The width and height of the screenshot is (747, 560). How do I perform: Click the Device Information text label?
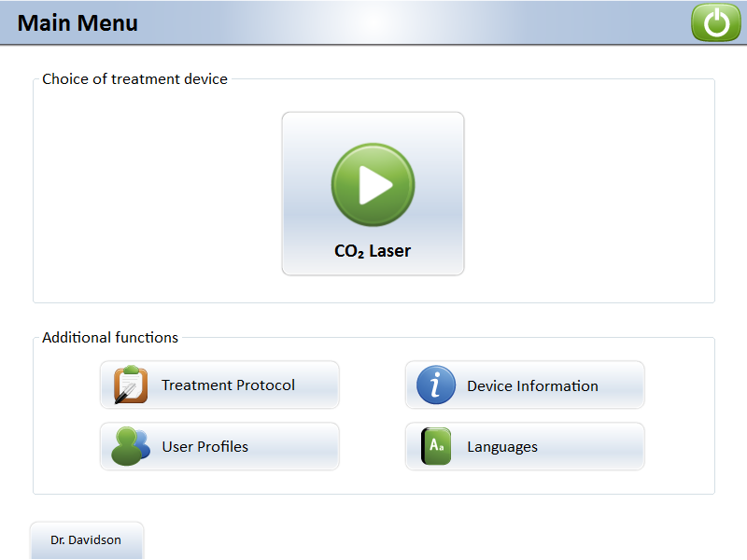click(532, 385)
